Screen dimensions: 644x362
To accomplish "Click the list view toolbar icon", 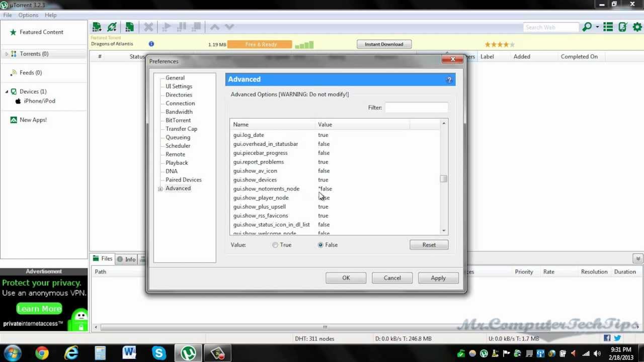I will 608,27.
